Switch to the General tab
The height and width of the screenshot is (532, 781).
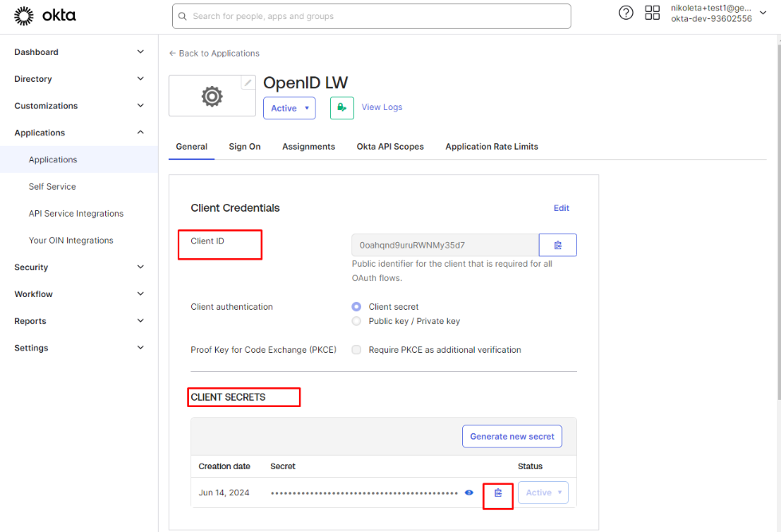pyautogui.click(x=192, y=147)
